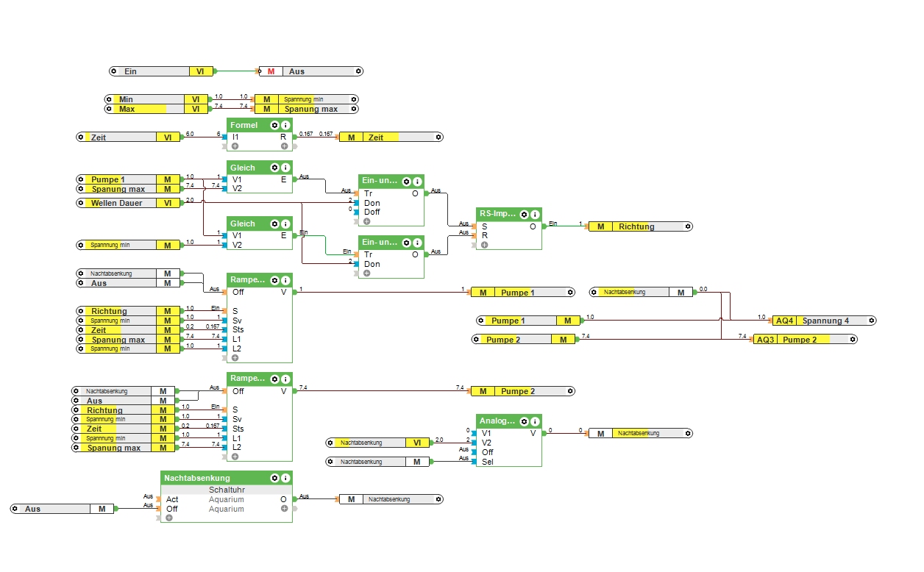Add output with plus under Formel R

(284, 146)
